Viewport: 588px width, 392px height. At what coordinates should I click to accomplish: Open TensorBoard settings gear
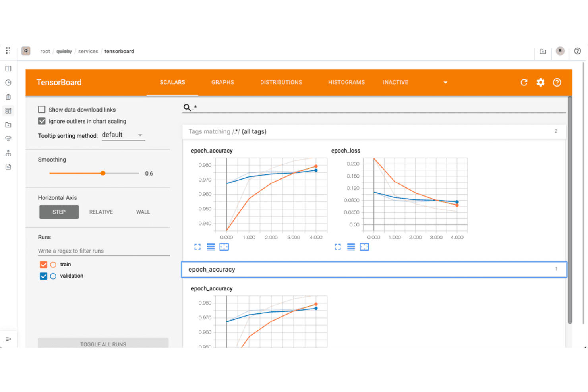tap(540, 82)
